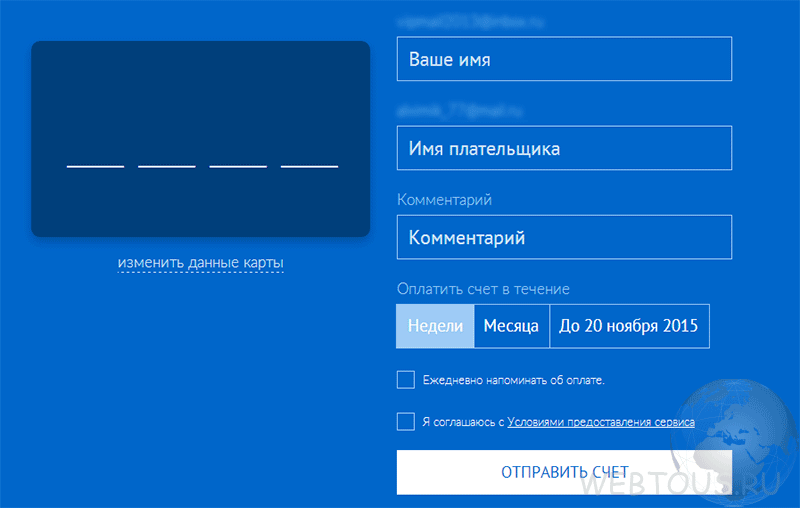Select the 'Недели' payment period option
This screenshot has height=508, width=800.
point(435,326)
